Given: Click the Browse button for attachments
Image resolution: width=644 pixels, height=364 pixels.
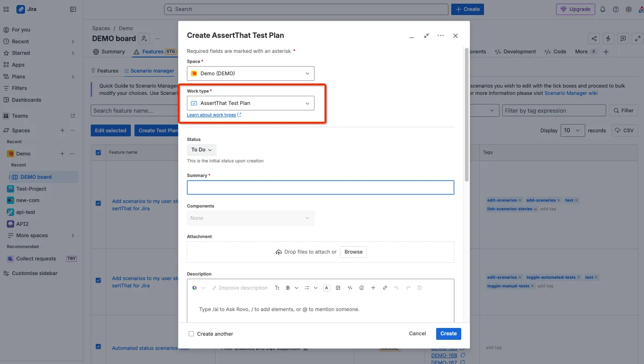Looking at the screenshot, I should [353, 252].
